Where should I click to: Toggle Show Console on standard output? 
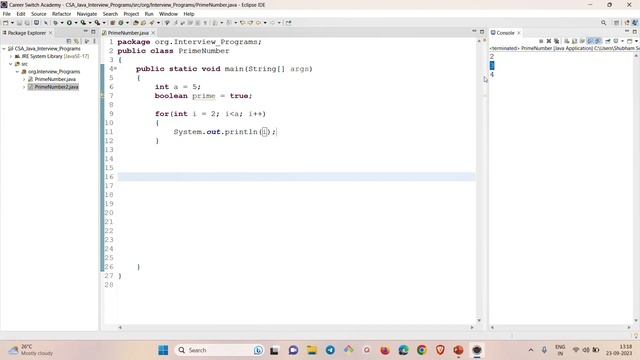point(590,41)
